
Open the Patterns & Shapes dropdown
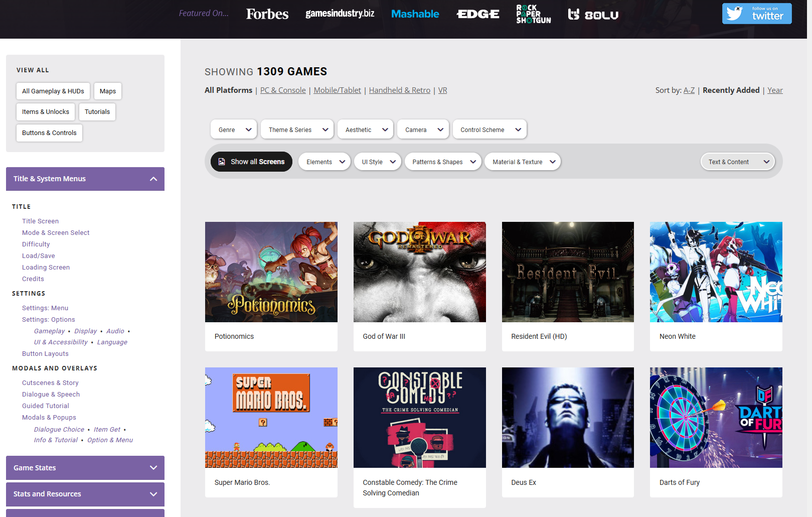(x=443, y=162)
